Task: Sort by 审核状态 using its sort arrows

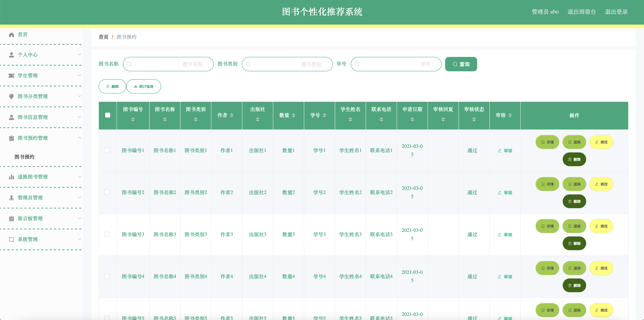Action: pyautogui.click(x=474, y=120)
